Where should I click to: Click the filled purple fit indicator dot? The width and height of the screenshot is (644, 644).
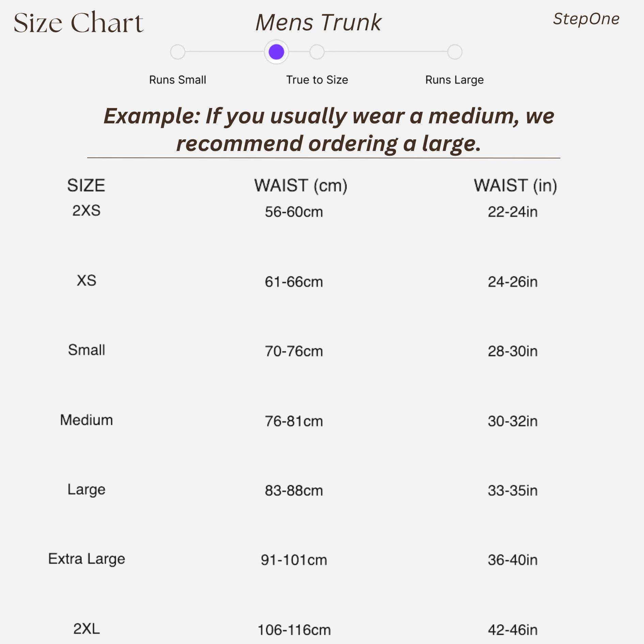276,52
